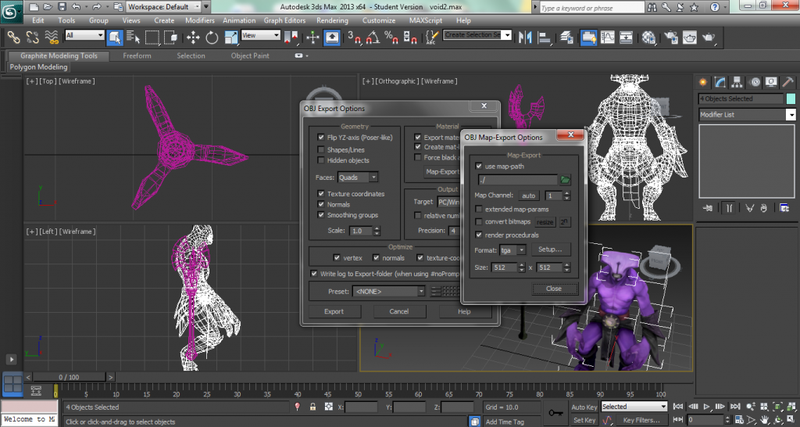Enable extended map-params checkbox
This screenshot has width=800, height=427.
pyautogui.click(x=479, y=209)
